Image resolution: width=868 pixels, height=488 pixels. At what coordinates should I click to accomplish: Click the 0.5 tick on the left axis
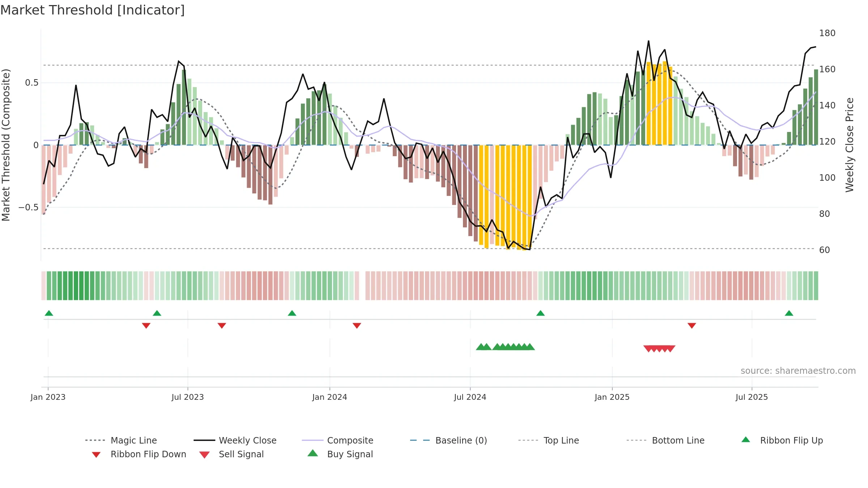[x=32, y=83]
